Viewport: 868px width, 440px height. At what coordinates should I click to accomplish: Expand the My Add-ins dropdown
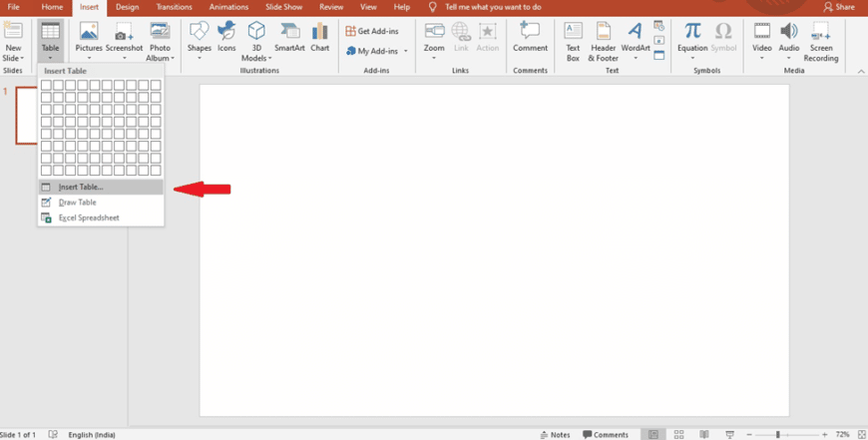coord(406,51)
